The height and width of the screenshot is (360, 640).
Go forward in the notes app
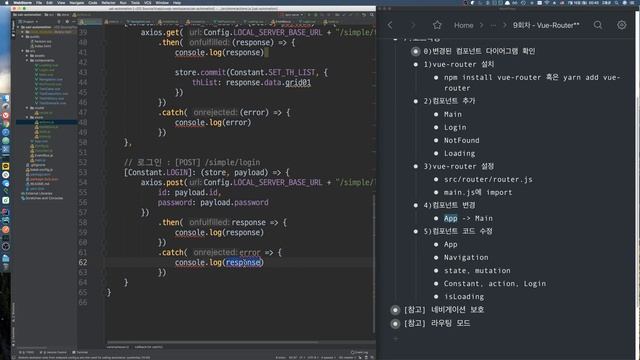[x=413, y=25]
